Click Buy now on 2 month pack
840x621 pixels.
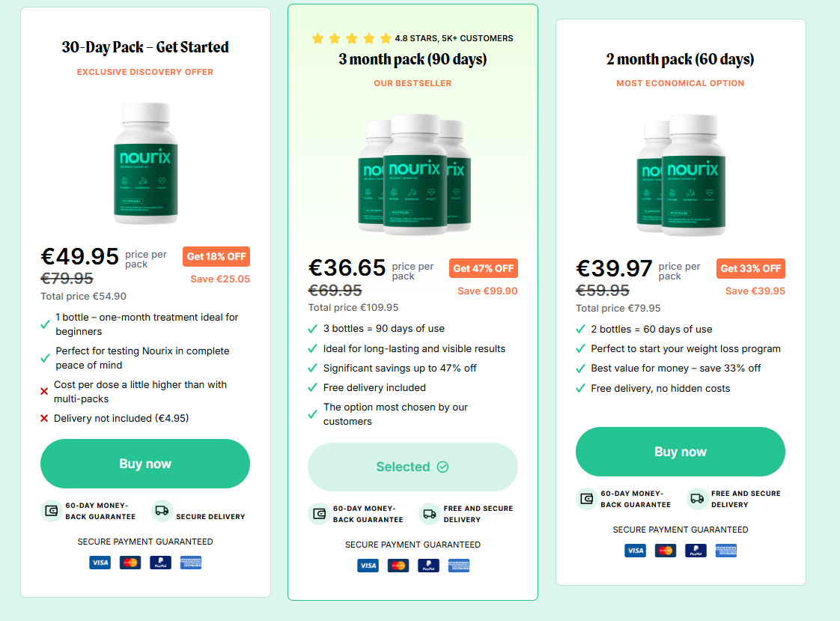[681, 452]
